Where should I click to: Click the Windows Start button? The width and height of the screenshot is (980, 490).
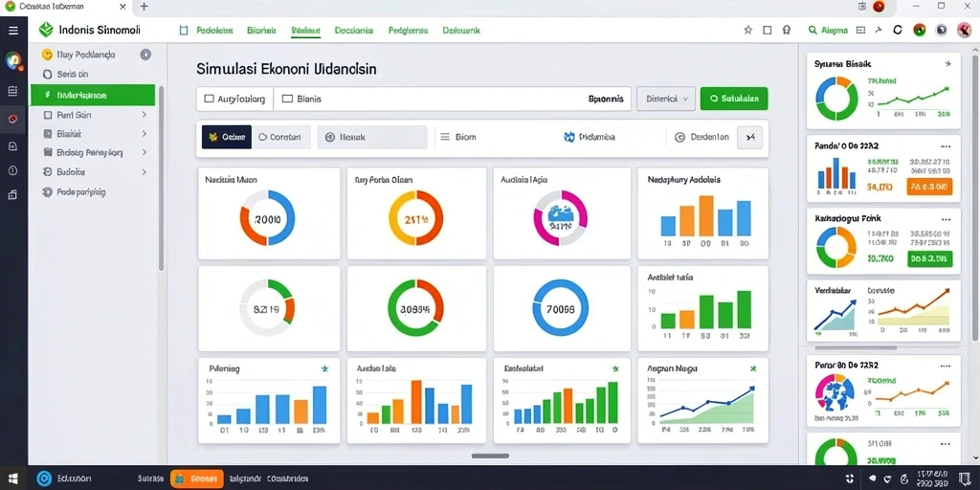coord(12,479)
